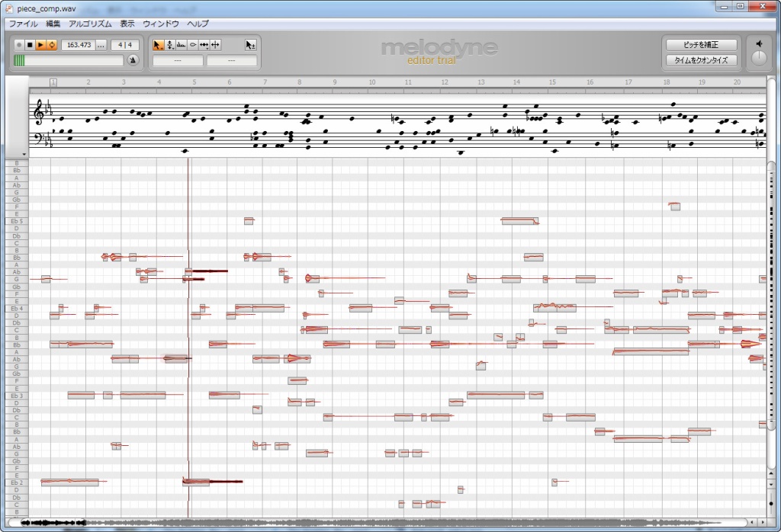Open the 編集 menu

(x=53, y=24)
